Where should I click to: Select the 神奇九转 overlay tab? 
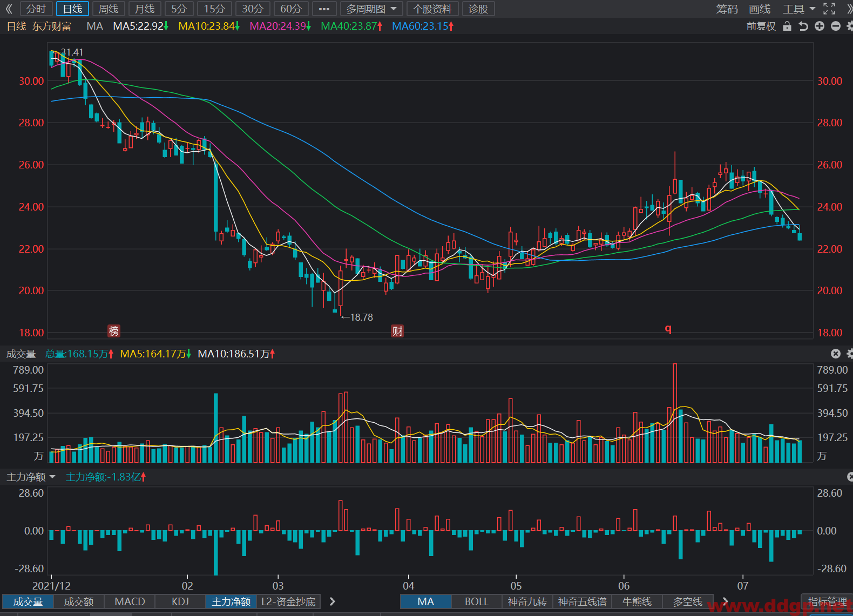[527, 601]
